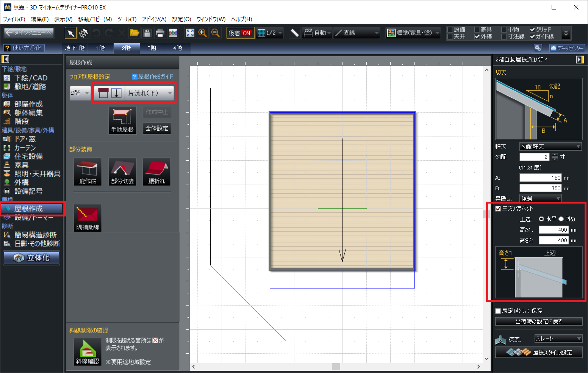This screenshot has height=373, width=588.
Task: Open the 手動屋根 manual roof tool
Action: click(x=122, y=120)
